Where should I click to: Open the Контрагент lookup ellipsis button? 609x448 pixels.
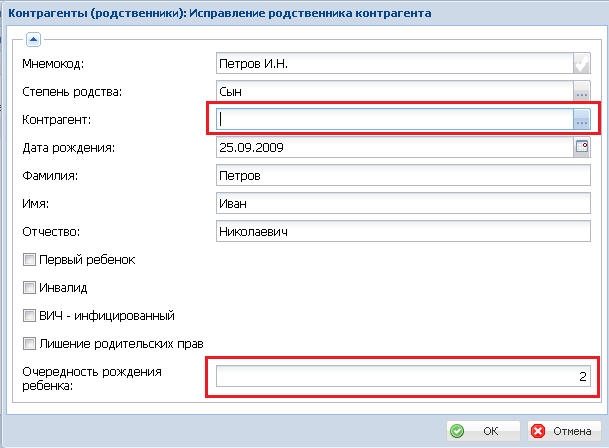pyautogui.click(x=582, y=120)
